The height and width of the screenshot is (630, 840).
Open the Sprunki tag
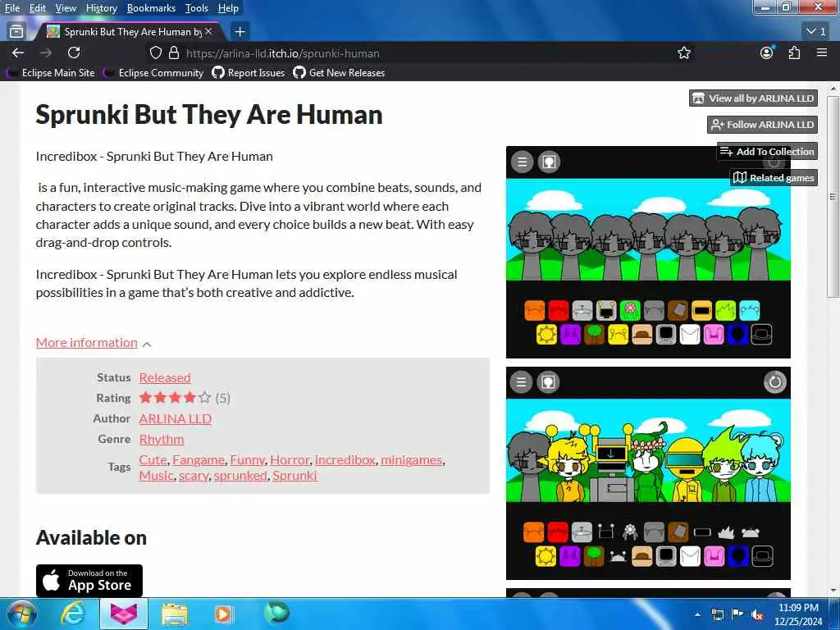[x=294, y=476]
